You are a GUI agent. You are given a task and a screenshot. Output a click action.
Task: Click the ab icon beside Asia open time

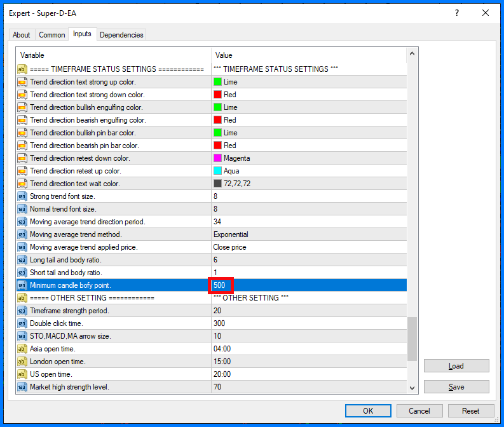(22, 349)
